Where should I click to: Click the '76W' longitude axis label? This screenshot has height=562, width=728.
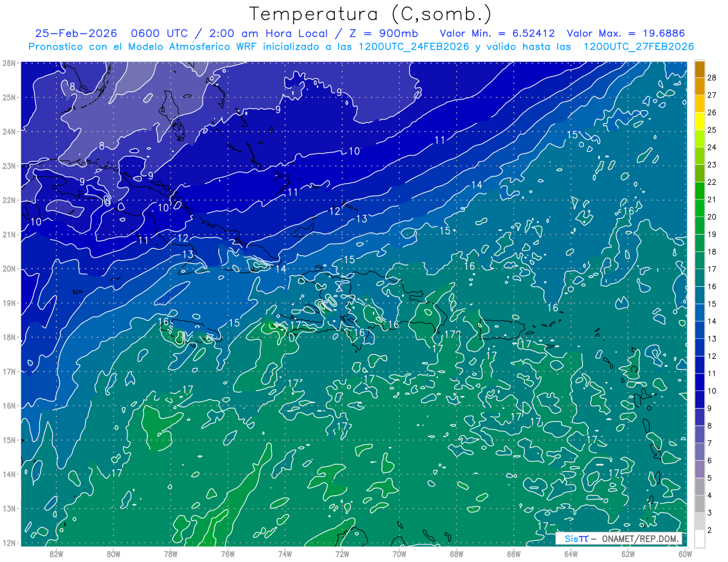pyautogui.click(x=228, y=554)
